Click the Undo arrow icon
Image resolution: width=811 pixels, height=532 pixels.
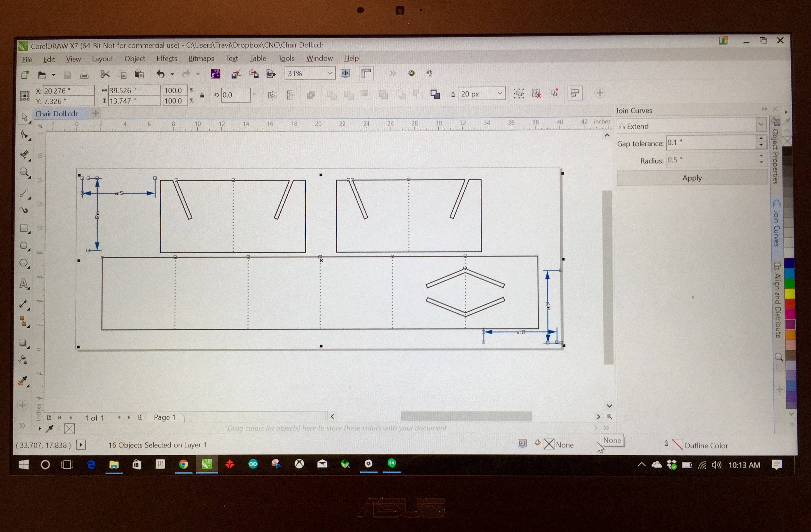[160, 74]
